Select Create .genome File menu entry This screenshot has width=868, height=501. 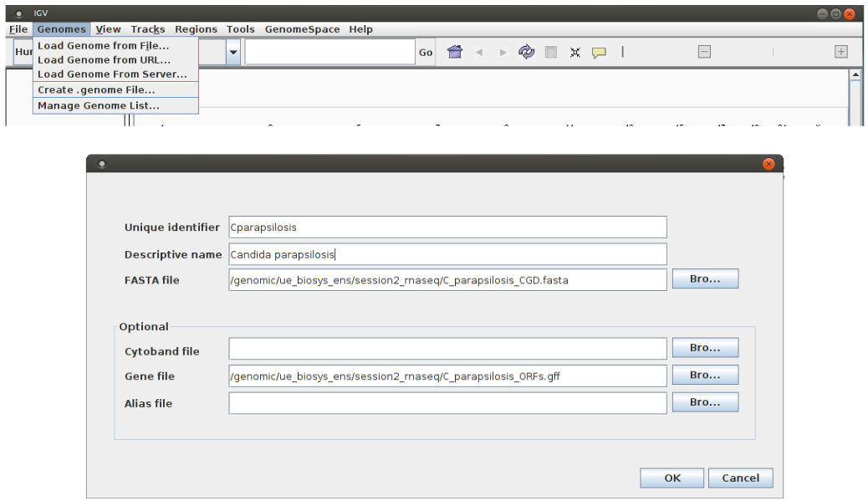coord(96,89)
